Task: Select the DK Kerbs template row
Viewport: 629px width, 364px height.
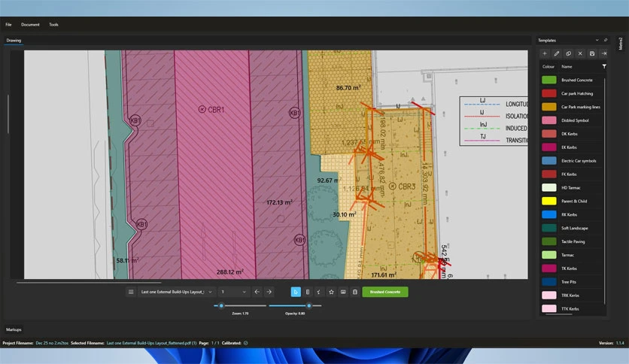Action: pyautogui.click(x=572, y=134)
